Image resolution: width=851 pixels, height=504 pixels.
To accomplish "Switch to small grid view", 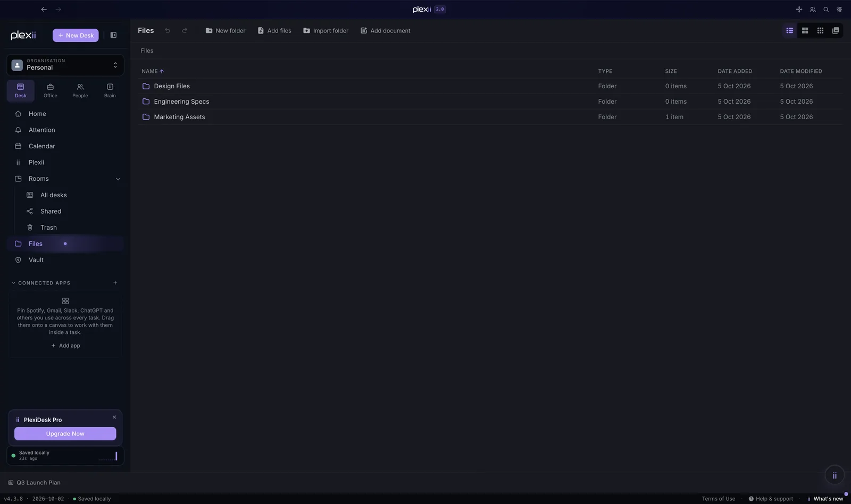I will point(821,31).
